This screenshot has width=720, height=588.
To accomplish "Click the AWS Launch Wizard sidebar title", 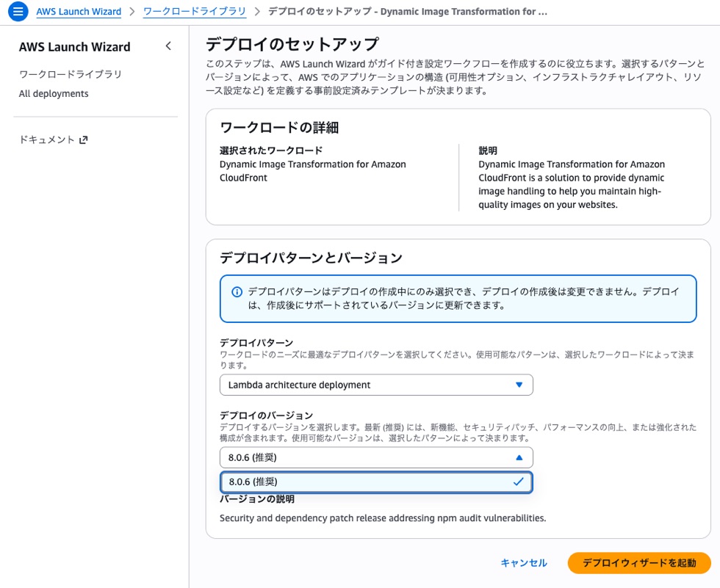I will (75, 47).
